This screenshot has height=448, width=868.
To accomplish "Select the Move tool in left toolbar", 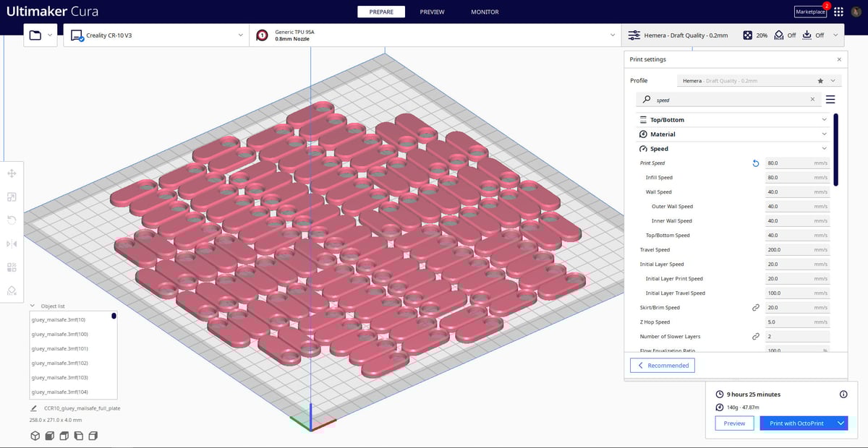I will 12,174.
